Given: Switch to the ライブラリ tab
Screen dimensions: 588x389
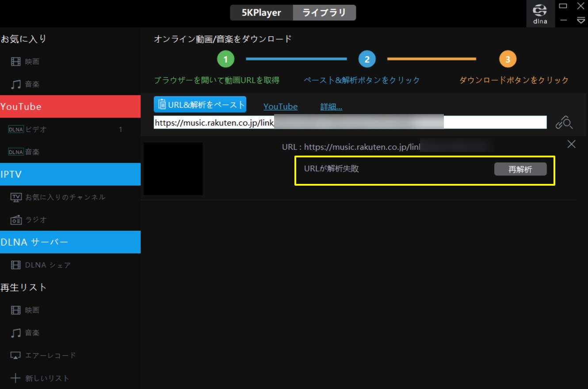Looking at the screenshot, I should [324, 13].
